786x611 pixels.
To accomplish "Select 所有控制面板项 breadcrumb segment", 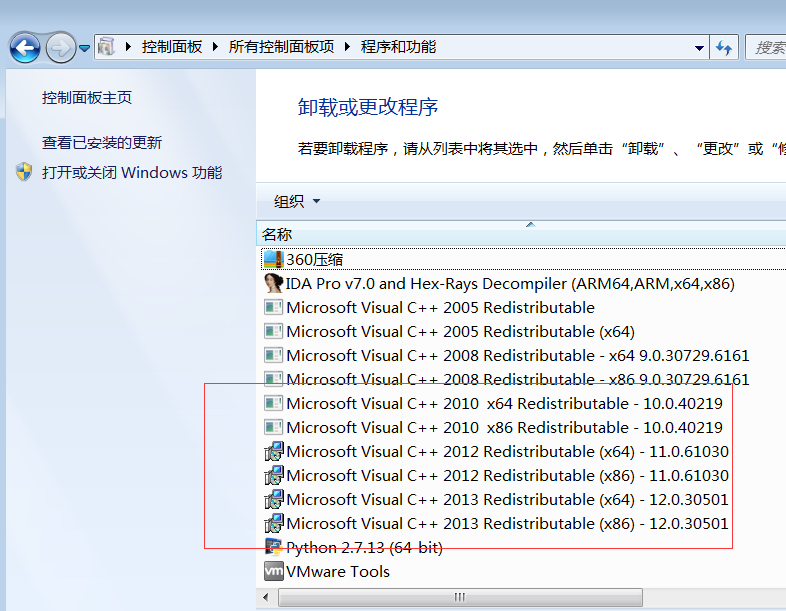I will (x=281, y=47).
